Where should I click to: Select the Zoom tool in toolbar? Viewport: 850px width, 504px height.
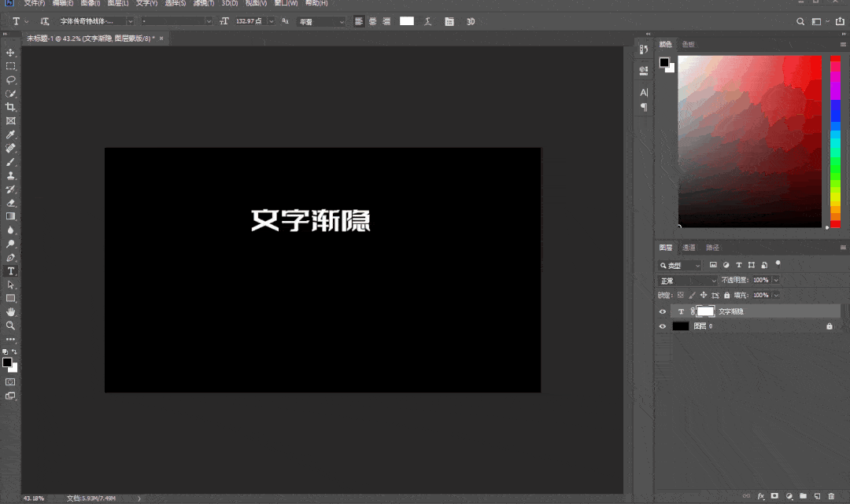11,326
